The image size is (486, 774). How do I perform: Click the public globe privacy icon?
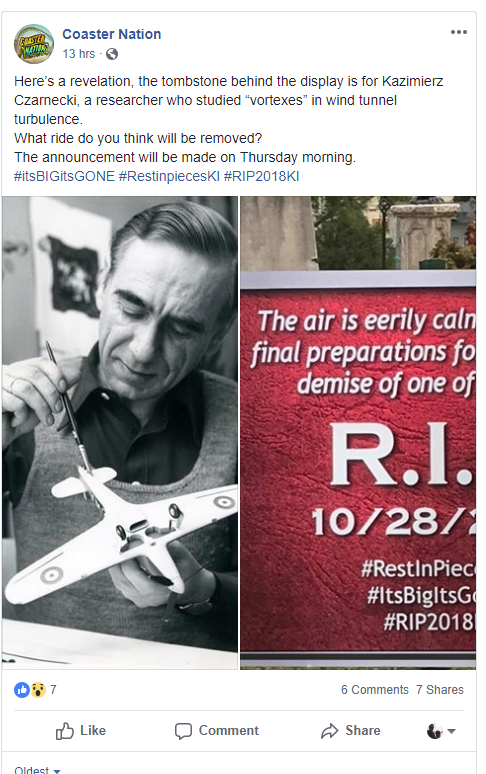coord(112,54)
